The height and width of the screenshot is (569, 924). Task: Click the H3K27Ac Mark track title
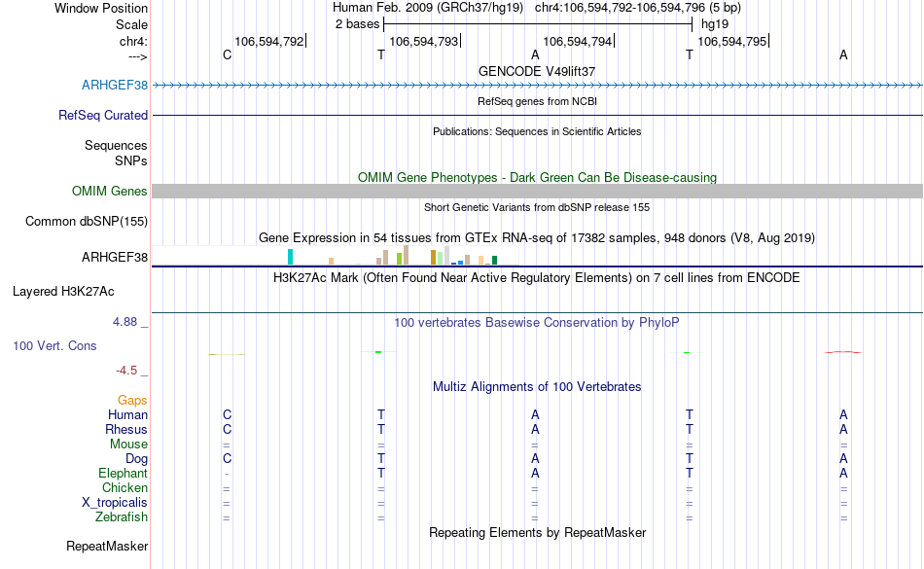point(537,277)
